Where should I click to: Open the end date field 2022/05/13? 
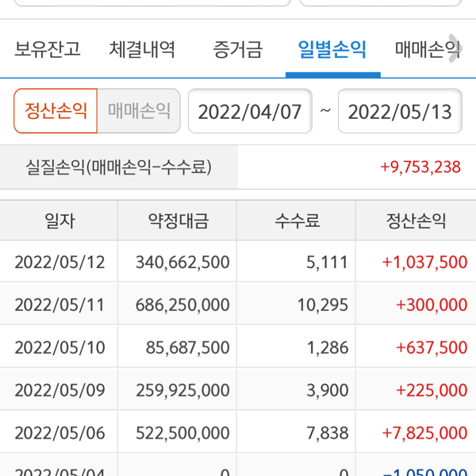point(400,111)
